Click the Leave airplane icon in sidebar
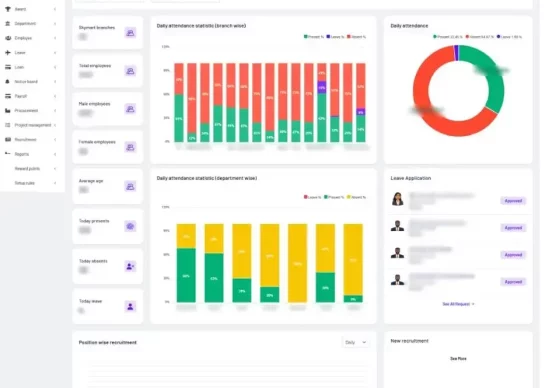Screen dimensions: 545x388 pyautogui.click(x=8, y=52)
